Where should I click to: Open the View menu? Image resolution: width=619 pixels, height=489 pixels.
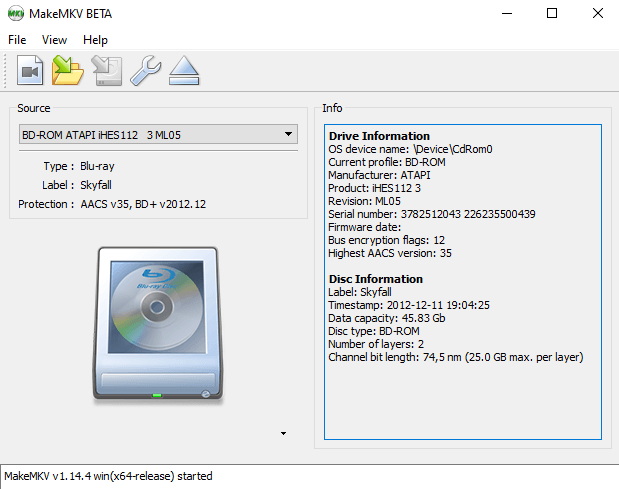pyautogui.click(x=54, y=40)
